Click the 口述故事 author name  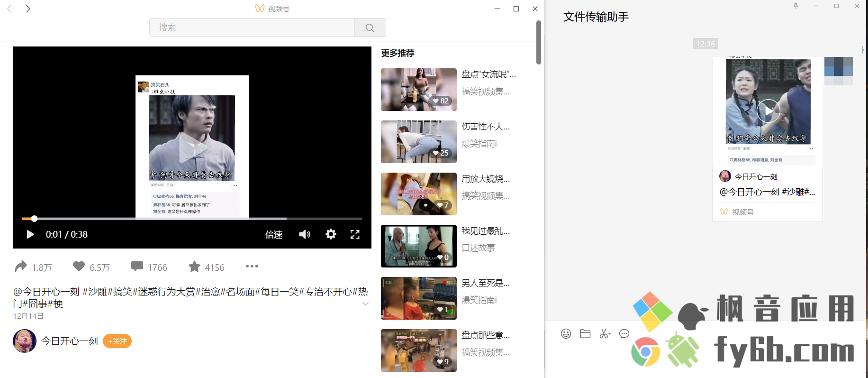(x=478, y=248)
